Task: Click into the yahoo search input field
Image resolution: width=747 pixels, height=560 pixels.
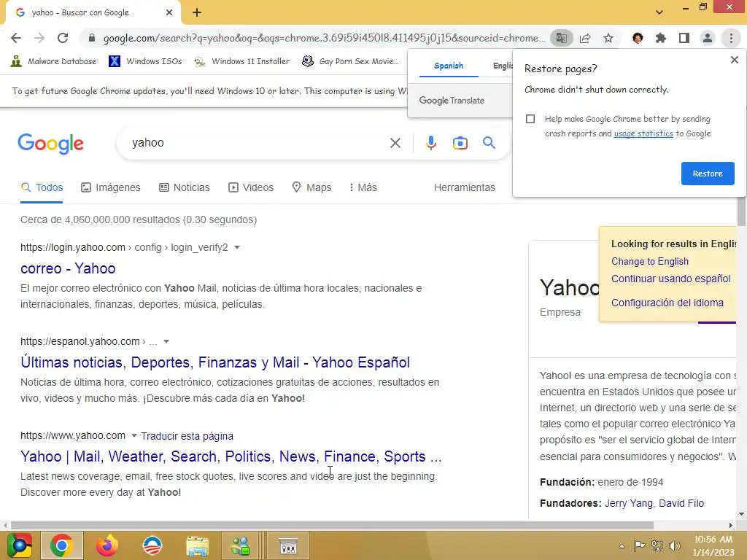Action: [x=258, y=143]
